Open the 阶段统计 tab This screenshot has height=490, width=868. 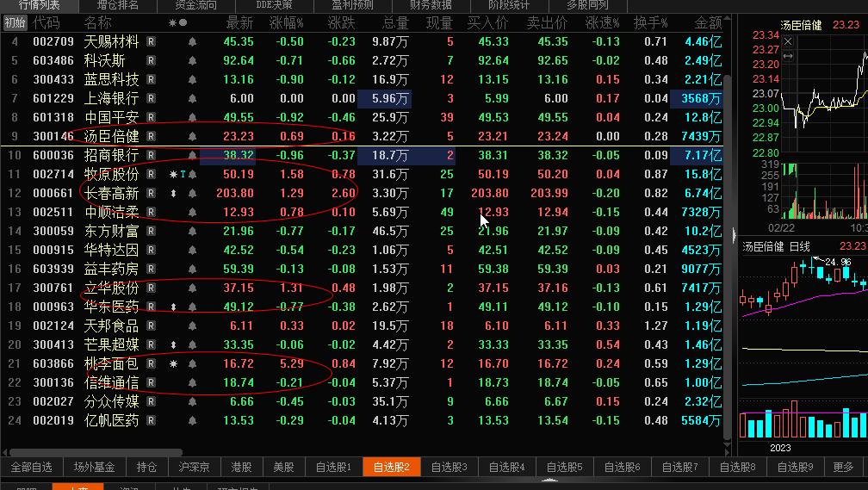(x=509, y=5)
